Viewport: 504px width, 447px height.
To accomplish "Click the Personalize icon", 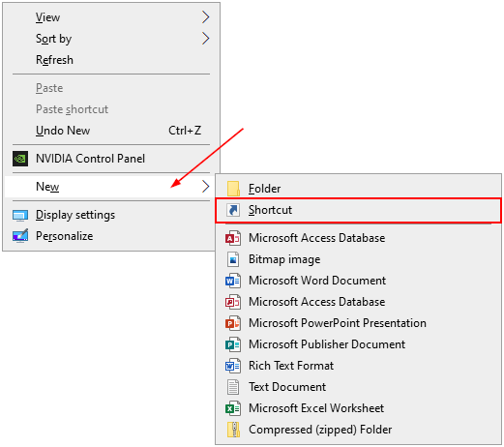I will pos(20,236).
